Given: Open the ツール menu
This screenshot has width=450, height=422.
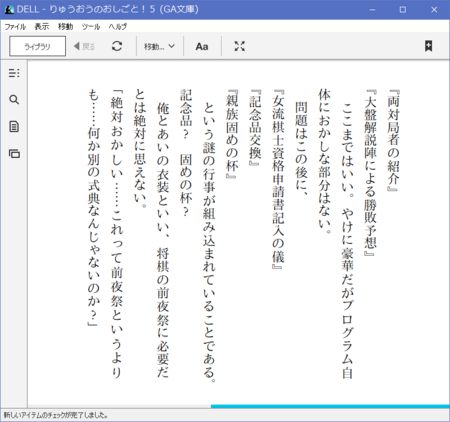Looking at the screenshot, I should (91, 27).
